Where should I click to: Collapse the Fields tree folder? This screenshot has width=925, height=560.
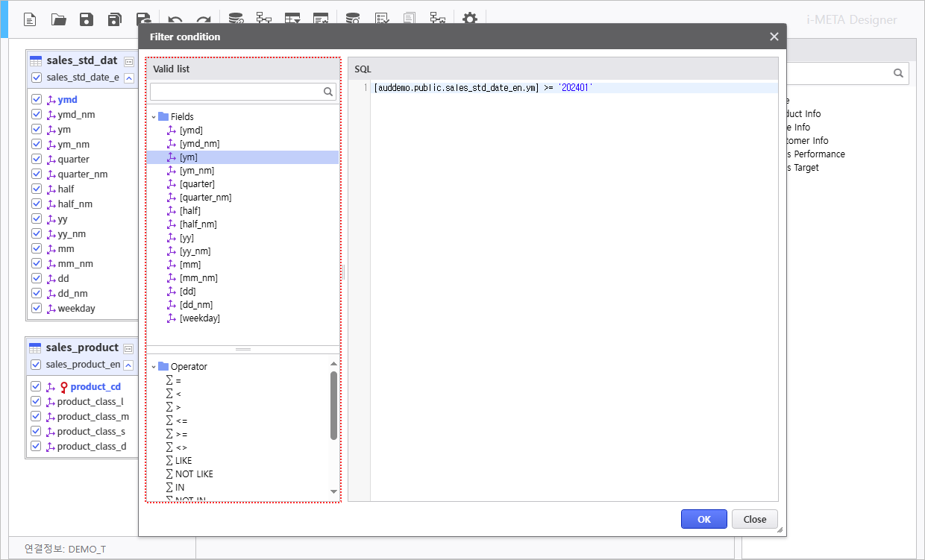[154, 117]
